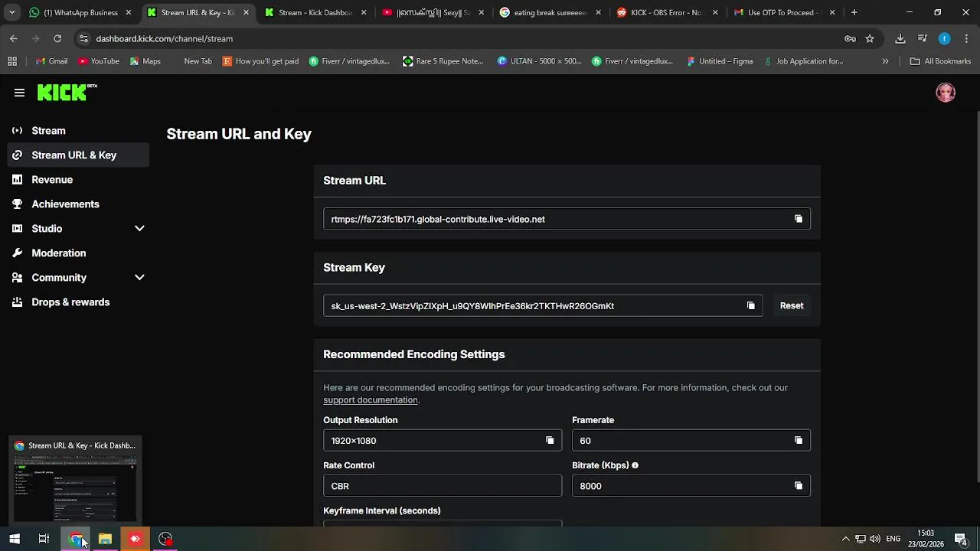The image size is (980, 551).
Task: Copy the Stream Key using copy icon
Action: point(751,306)
